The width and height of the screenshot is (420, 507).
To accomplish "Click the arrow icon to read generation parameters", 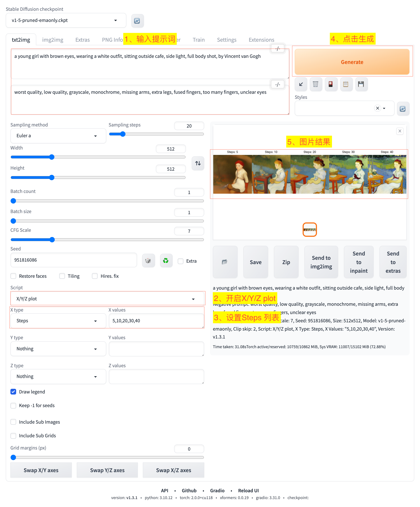I will click(x=301, y=84).
